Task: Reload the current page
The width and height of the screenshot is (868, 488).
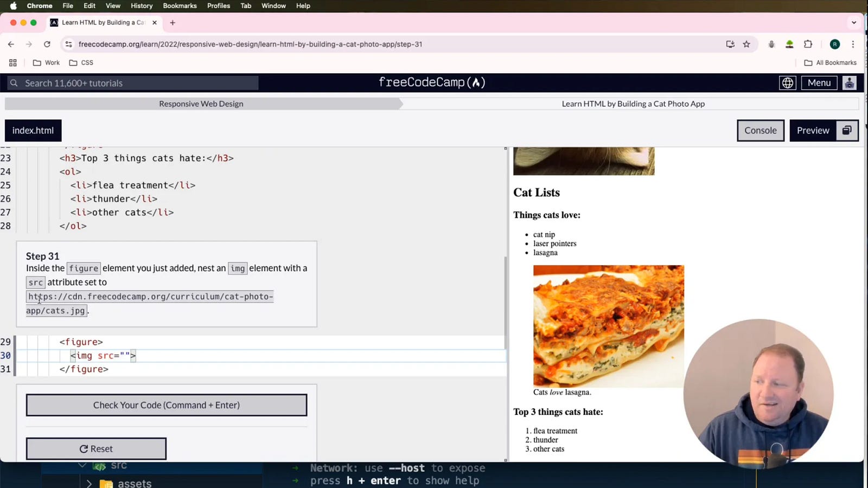Action: (x=47, y=44)
